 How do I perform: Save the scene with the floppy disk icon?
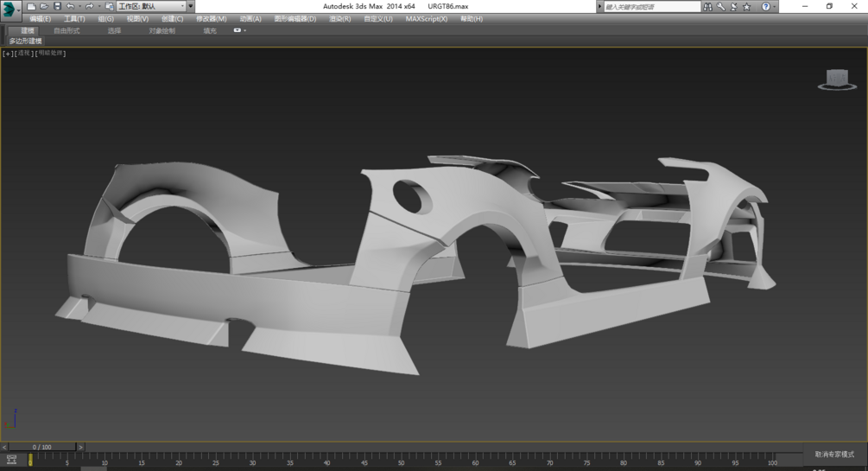[57, 7]
